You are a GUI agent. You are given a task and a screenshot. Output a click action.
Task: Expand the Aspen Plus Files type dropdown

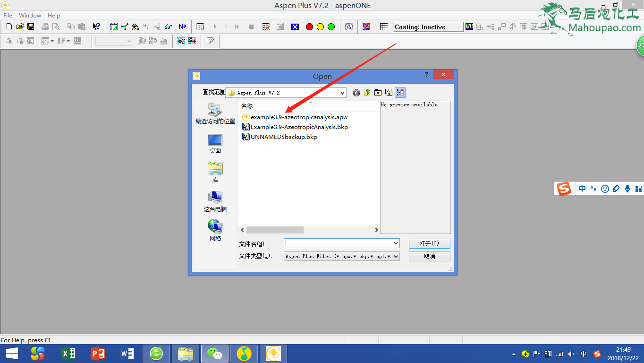396,256
